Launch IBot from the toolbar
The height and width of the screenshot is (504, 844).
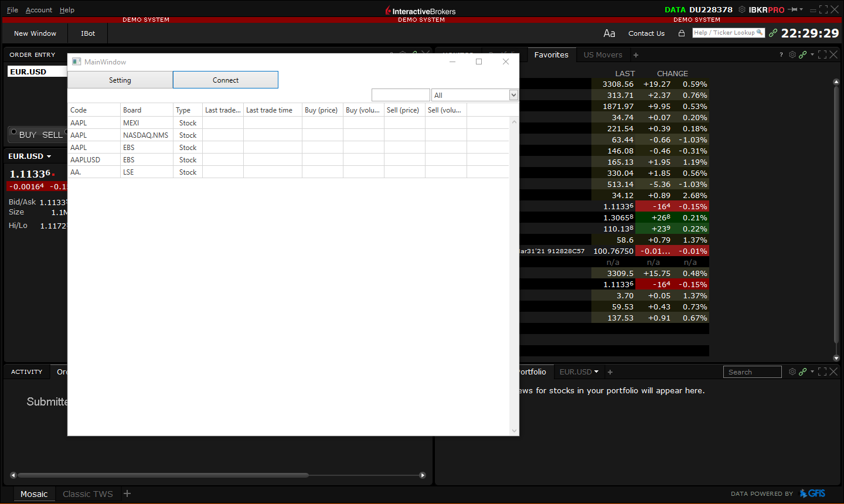[88, 33]
